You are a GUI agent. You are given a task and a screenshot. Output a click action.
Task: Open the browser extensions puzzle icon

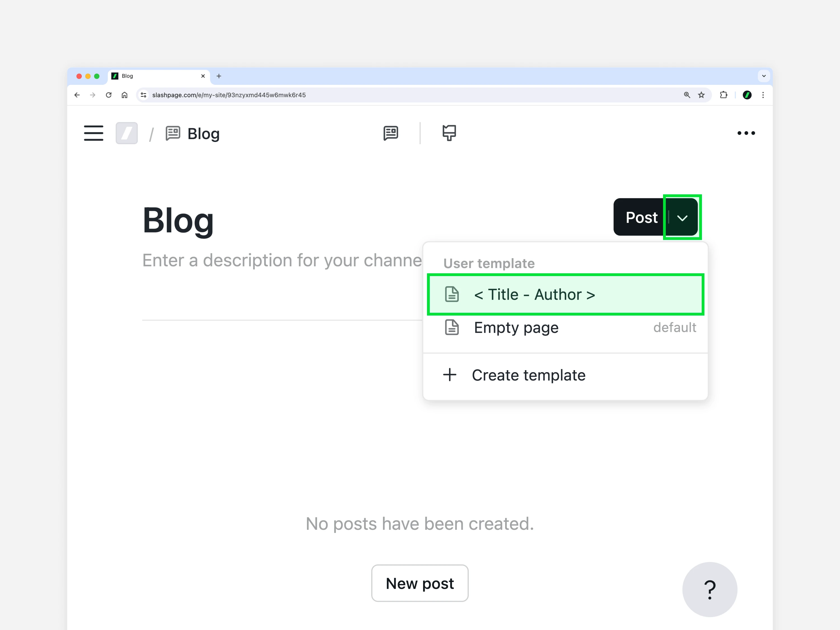(724, 95)
